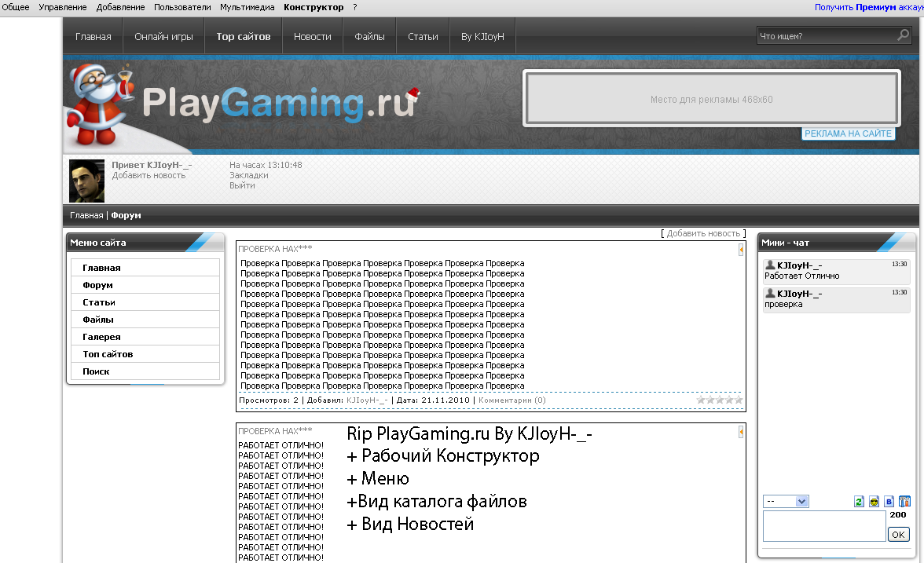Open the Общее menu in admin bar
This screenshot has width=924, height=563.
tap(16, 7)
